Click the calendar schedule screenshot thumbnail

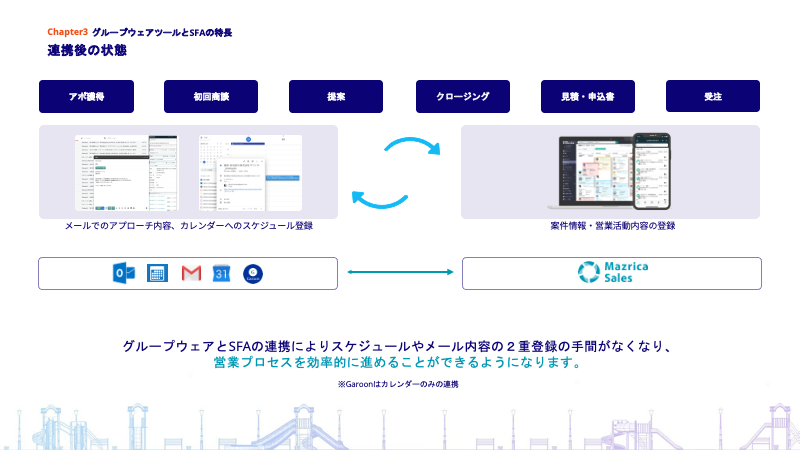pyautogui.click(x=250, y=172)
